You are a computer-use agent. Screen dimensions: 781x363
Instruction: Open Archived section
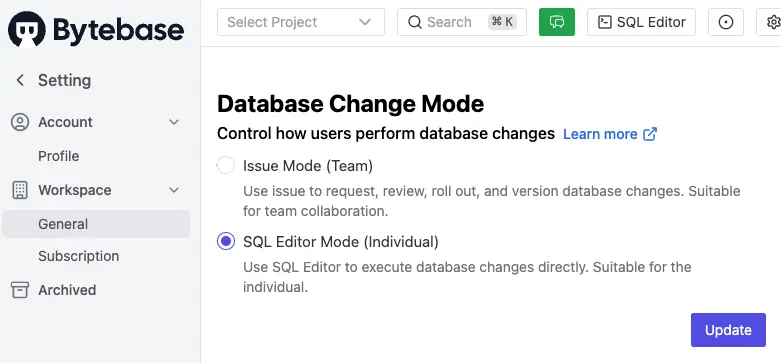(x=67, y=290)
